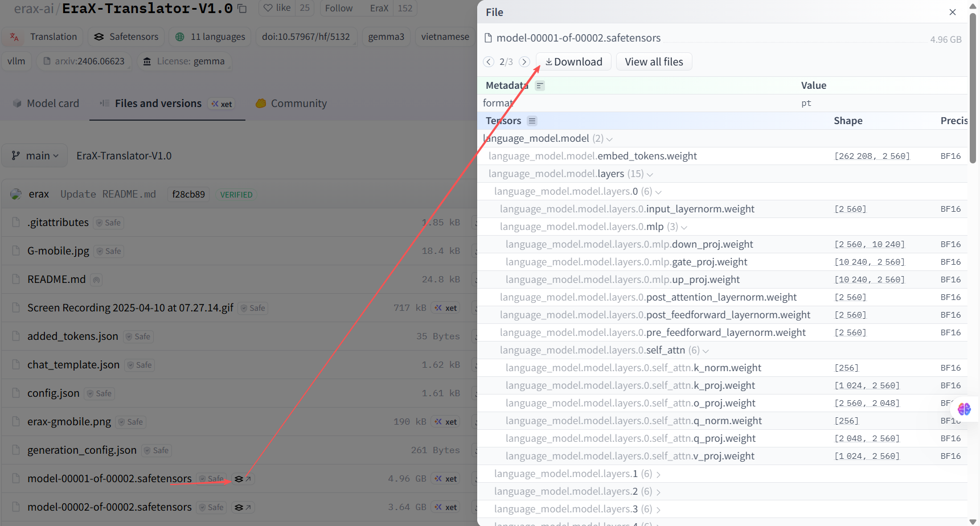Image resolution: width=980 pixels, height=526 pixels.
Task: Open the doi:10.57967/hf/5132 tag
Action: pyautogui.click(x=306, y=37)
